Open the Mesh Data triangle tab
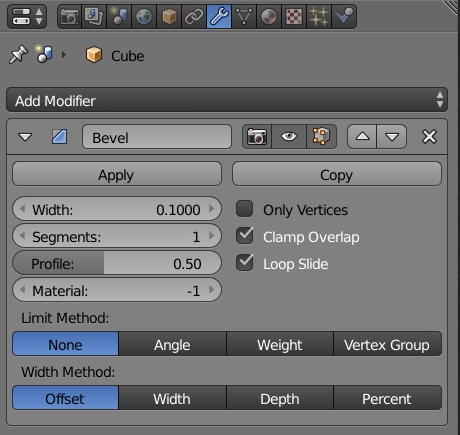The height and width of the screenshot is (435, 460). click(x=244, y=16)
